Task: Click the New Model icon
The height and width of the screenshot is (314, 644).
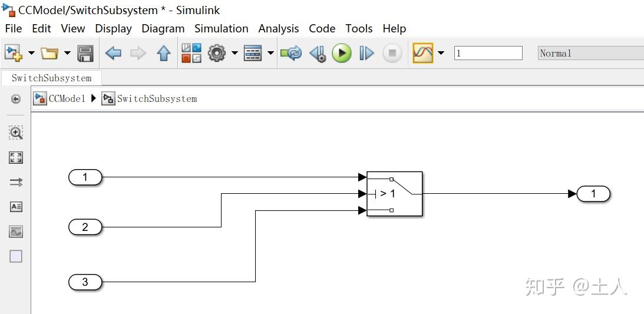Action: click(x=13, y=53)
